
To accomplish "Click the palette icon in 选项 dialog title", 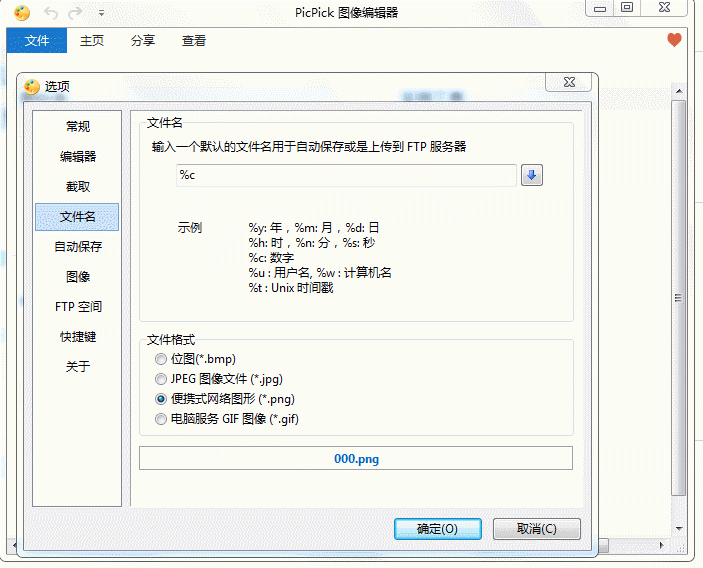I will (x=32, y=87).
